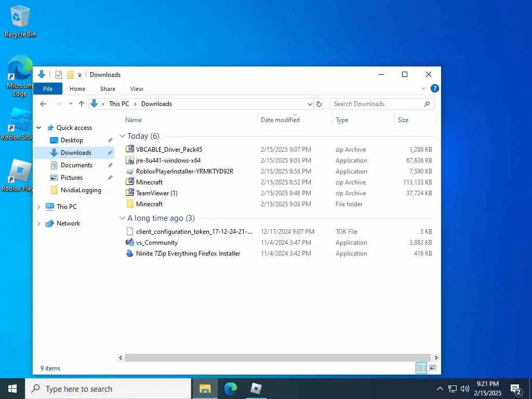Select the RobloxPlayerInstaller-YRMKTYD92R file
This screenshot has width=532, height=399.
[x=184, y=171]
